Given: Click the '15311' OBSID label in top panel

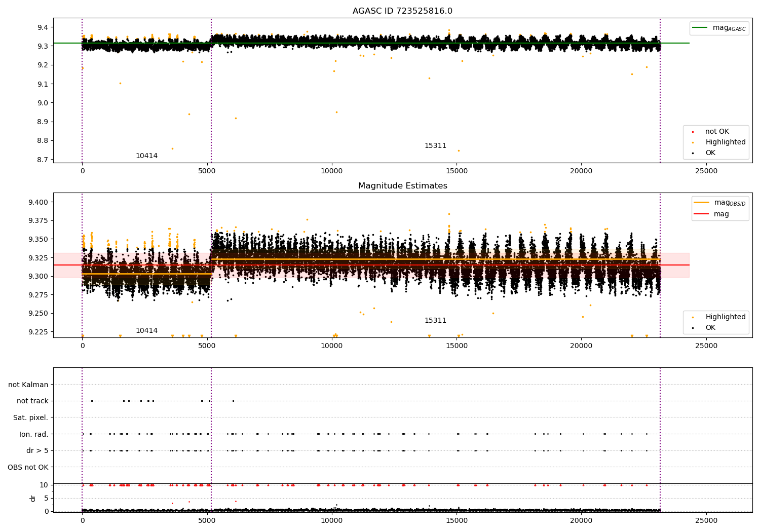Looking at the screenshot, I should pos(435,146).
